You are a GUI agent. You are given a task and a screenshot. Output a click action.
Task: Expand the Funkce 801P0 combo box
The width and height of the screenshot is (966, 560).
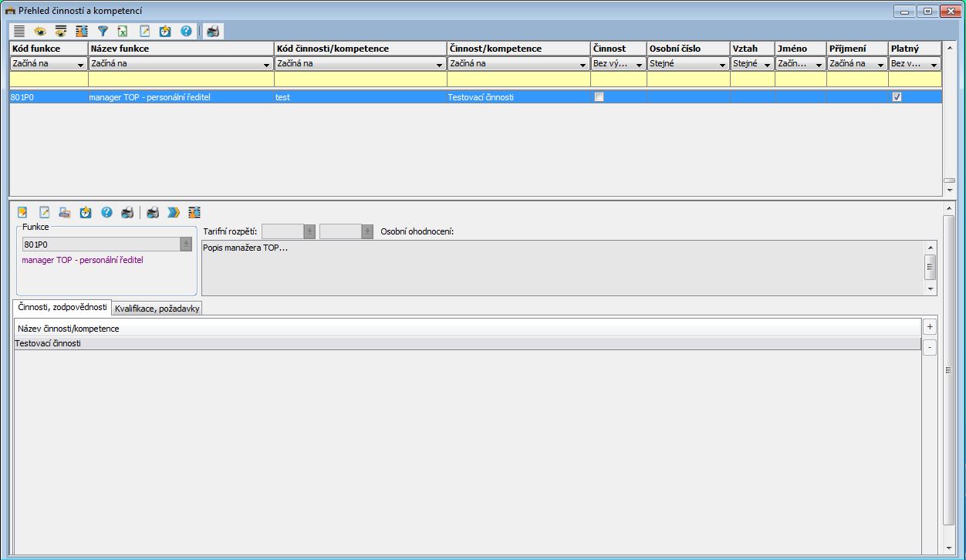coord(186,245)
